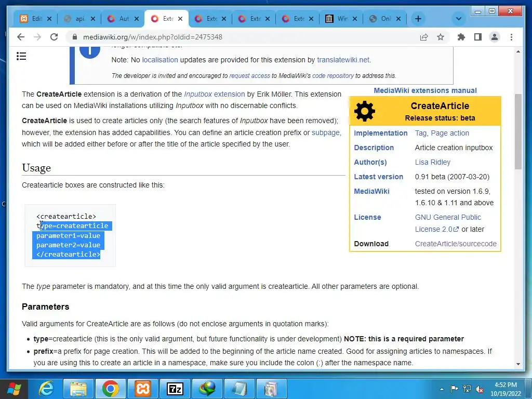This screenshot has width=532, height=399.
Task: Open 7-Zip from the taskbar
Action: [175, 389]
